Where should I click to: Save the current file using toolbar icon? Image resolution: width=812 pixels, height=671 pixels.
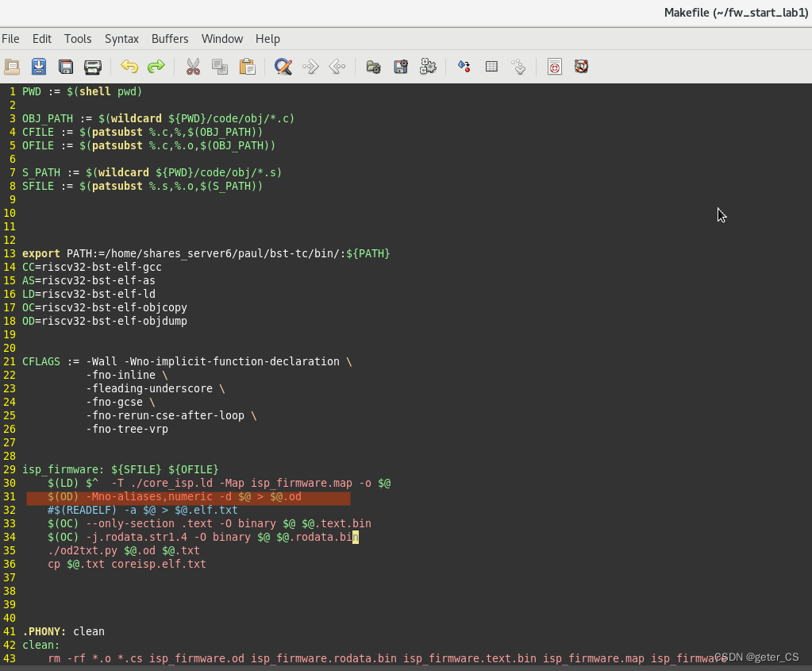pyautogui.click(x=39, y=67)
